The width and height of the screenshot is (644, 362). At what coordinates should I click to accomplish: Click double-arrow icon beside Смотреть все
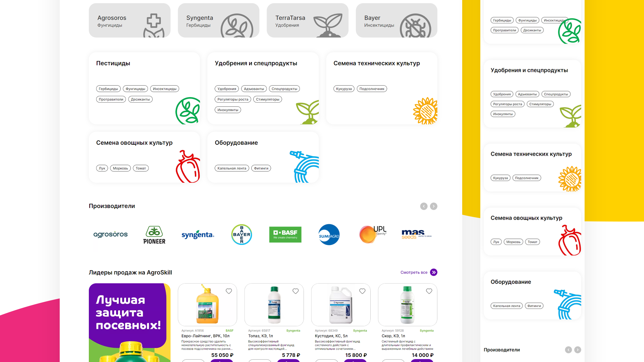click(x=434, y=273)
